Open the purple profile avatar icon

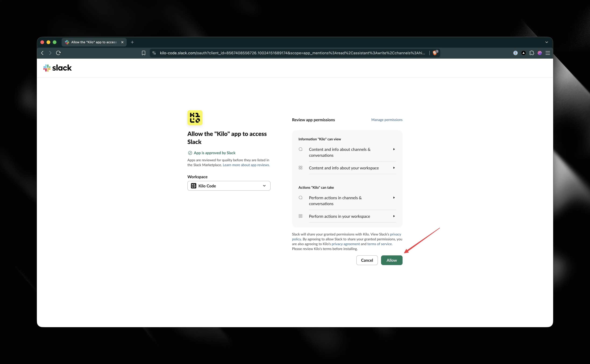coord(540,53)
